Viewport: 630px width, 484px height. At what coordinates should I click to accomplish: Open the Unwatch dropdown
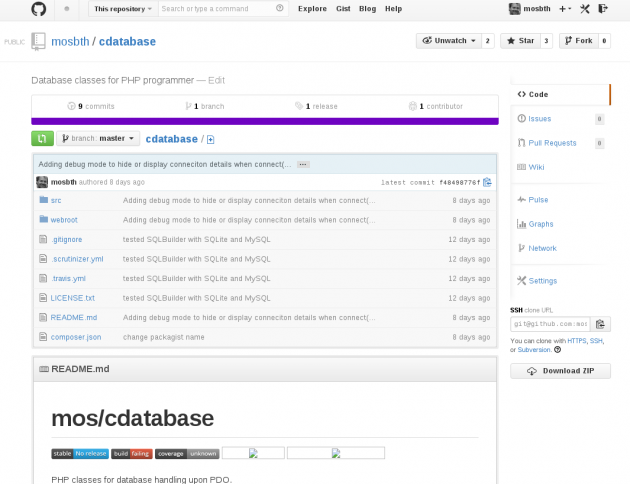coord(449,41)
